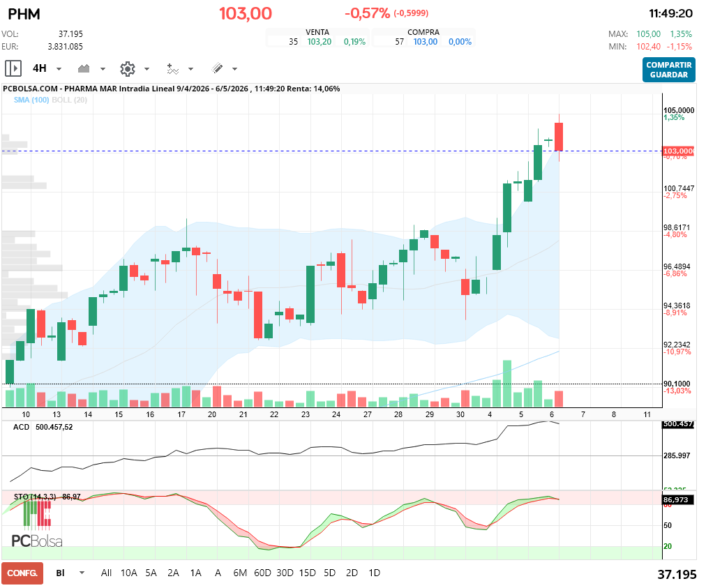This screenshot has width=706, height=588.
Task: Click the 103,00 last price
Action: coord(246,13)
